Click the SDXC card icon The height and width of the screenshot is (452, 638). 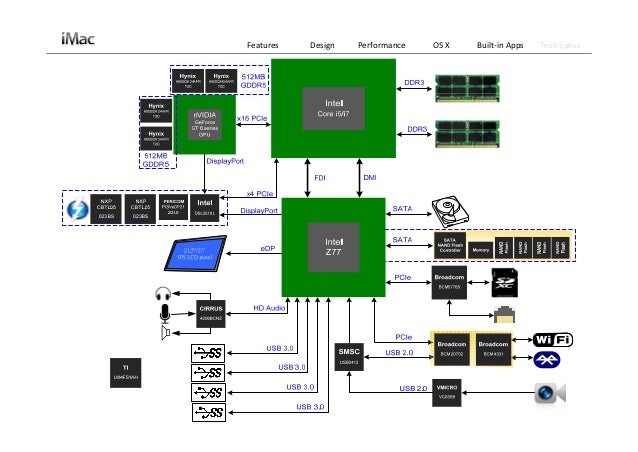[505, 282]
